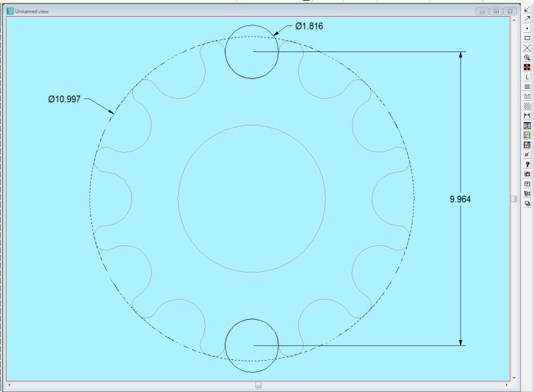Select the point (dot) tool
Viewport: 534px width, 392px height.
pyautogui.click(x=527, y=28)
